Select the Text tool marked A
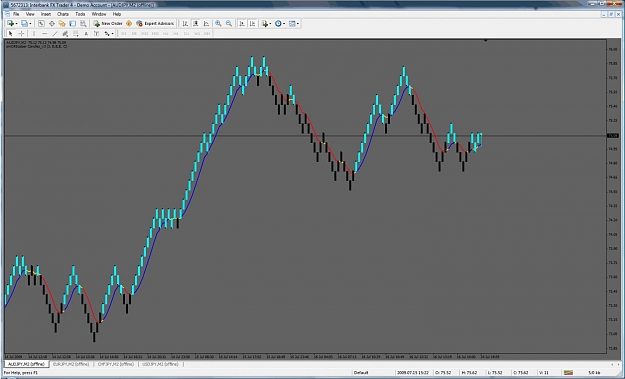This screenshot has height=379, width=625. click(x=86, y=33)
